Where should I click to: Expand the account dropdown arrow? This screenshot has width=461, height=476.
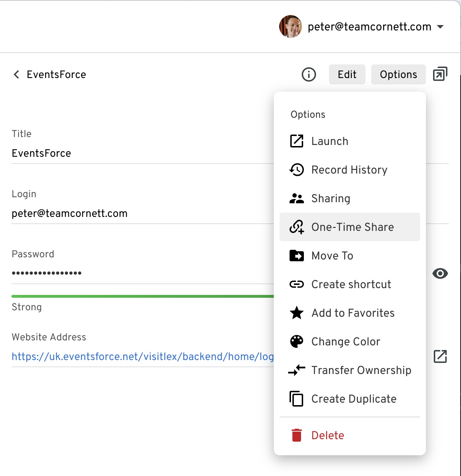pos(441,27)
